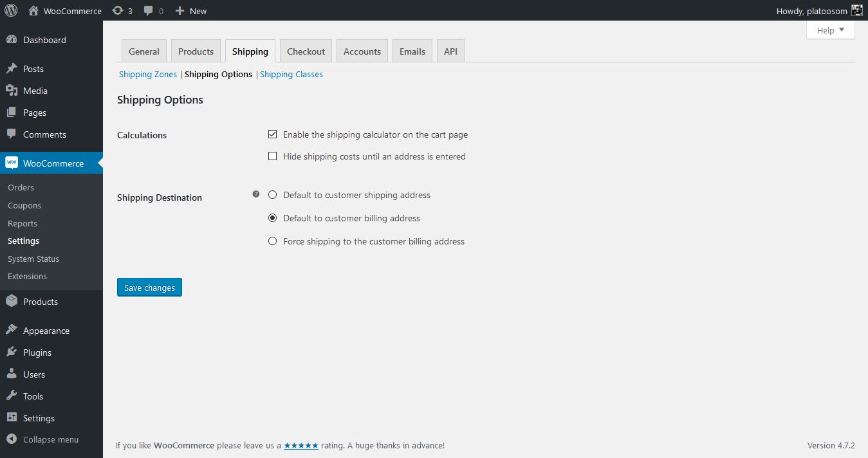Switch to the Checkout settings tab
The image size is (868, 458).
(306, 51)
